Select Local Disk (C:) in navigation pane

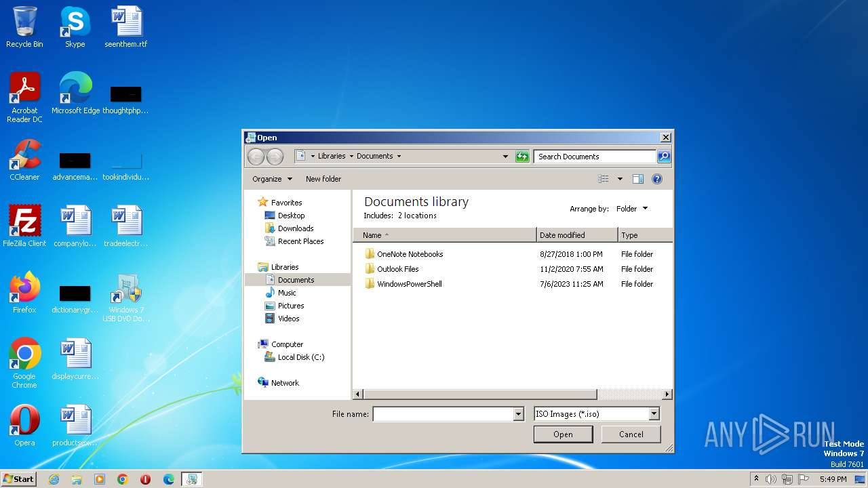pos(301,357)
